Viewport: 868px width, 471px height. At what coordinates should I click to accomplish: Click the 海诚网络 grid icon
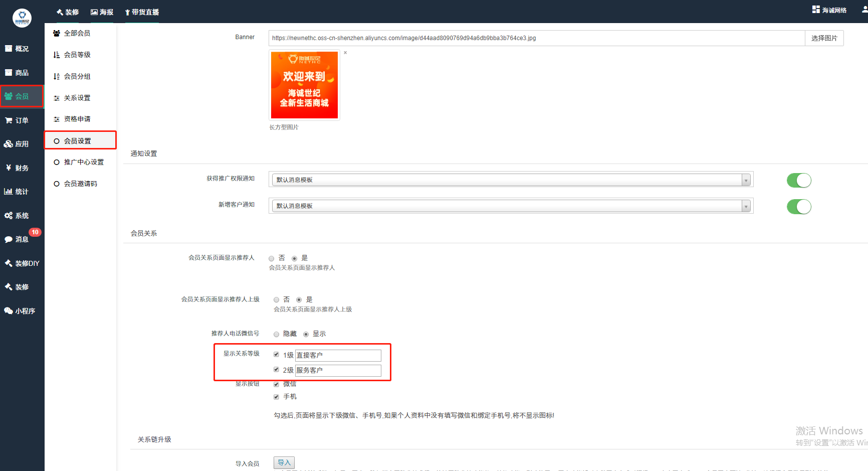tap(816, 10)
